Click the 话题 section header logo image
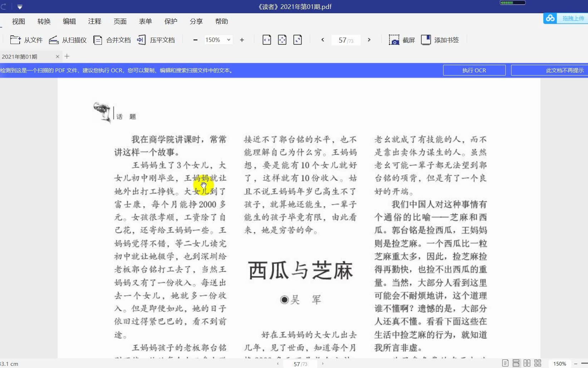588x368 pixels. (x=103, y=112)
